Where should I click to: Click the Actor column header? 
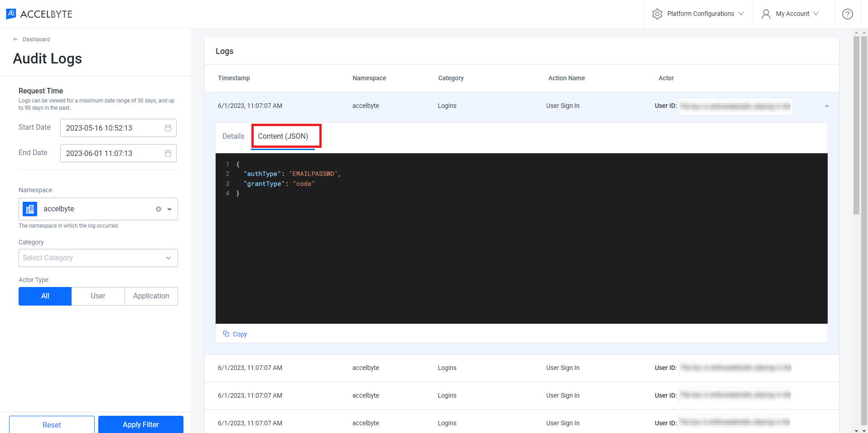pyautogui.click(x=666, y=78)
